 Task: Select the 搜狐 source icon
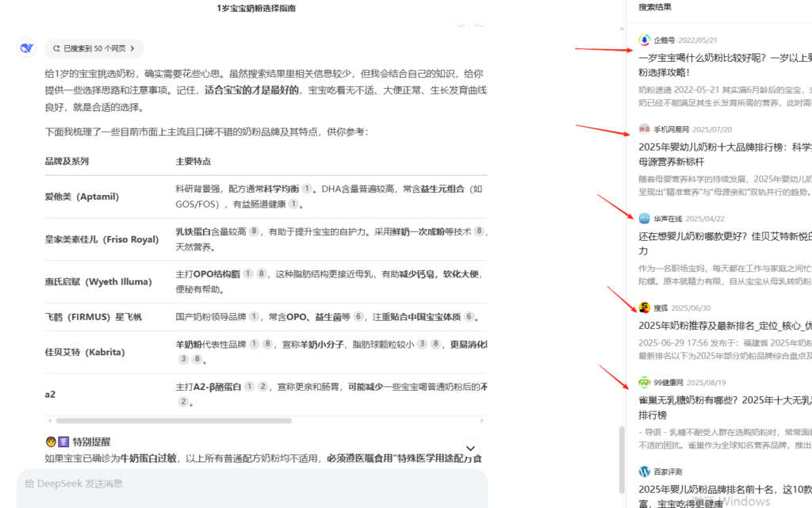pos(645,308)
